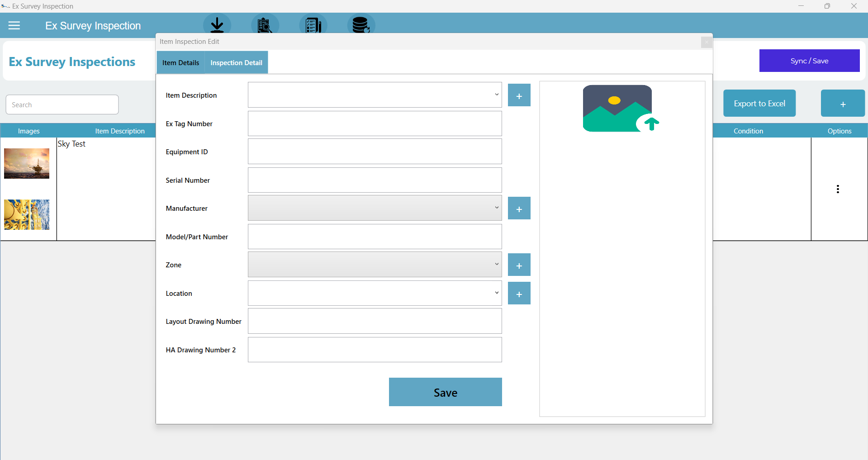Click the download arrow toolbar icon
This screenshot has height=460, width=868.
pyautogui.click(x=217, y=24)
